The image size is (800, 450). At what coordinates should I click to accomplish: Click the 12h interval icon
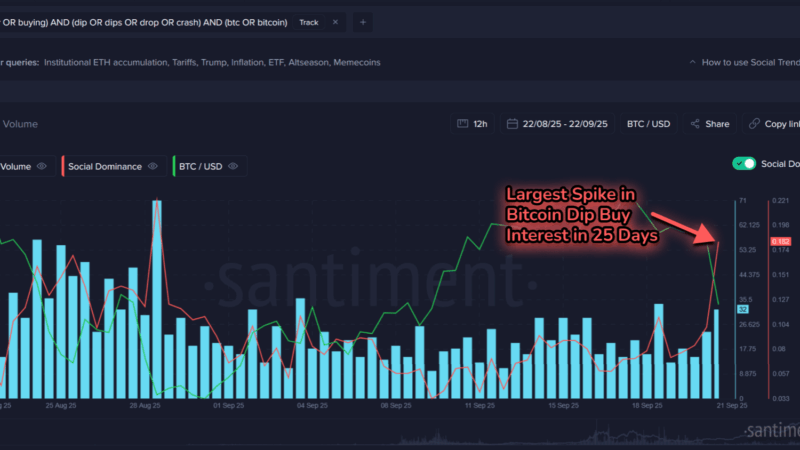tap(463, 124)
